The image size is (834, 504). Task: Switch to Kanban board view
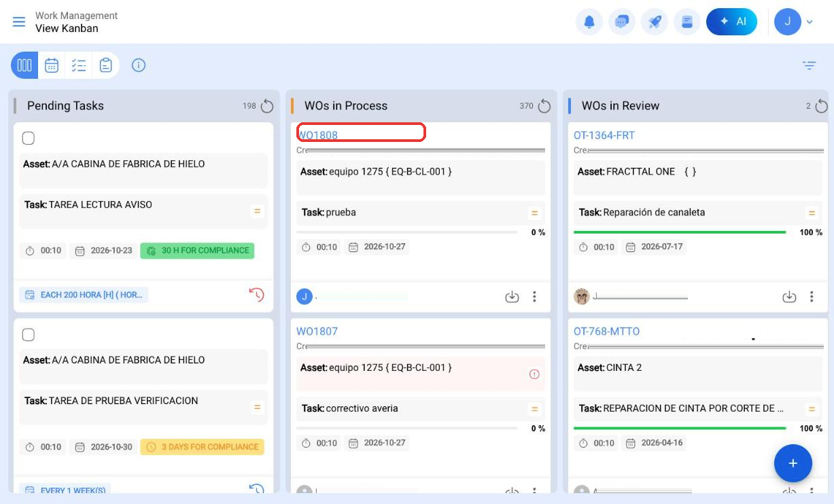[x=24, y=65]
